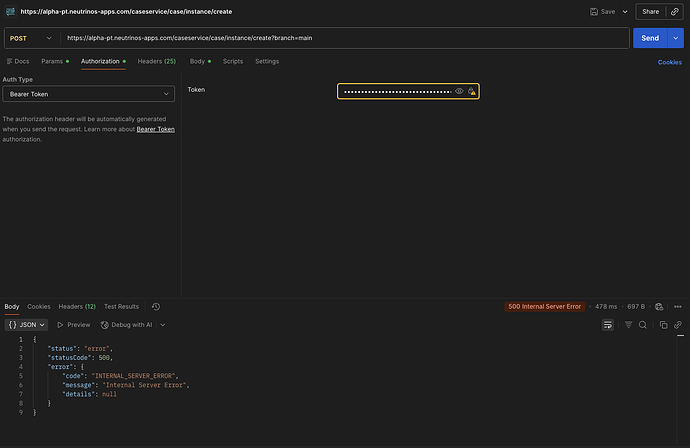Click the response filter icon
Viewport: 690px width, 448px height.
[628, 325]
